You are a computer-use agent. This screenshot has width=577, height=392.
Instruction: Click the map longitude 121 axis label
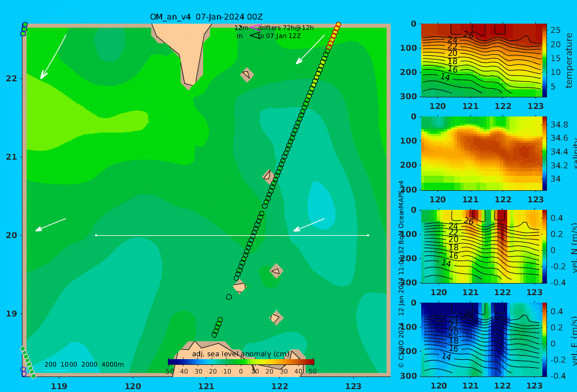coord(207,386)
